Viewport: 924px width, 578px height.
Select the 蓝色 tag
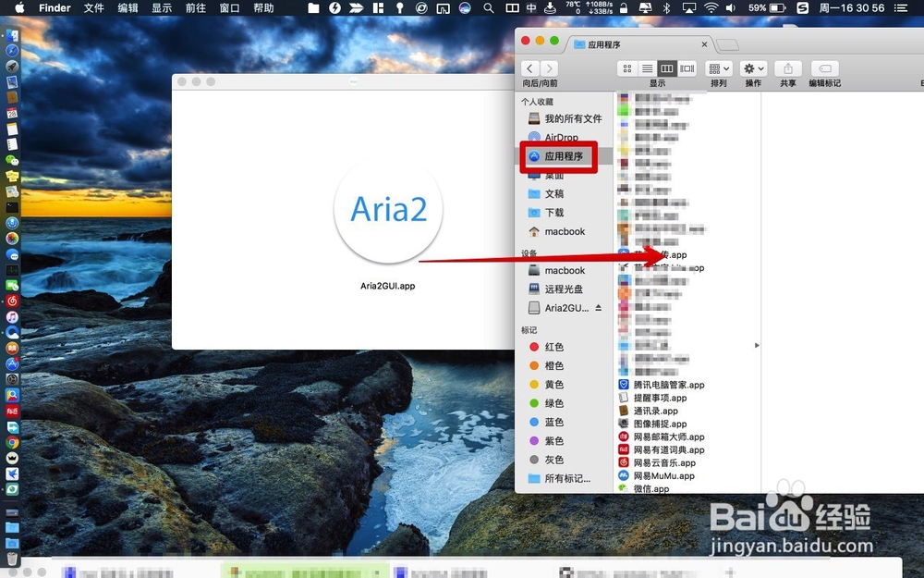[553, 423]
